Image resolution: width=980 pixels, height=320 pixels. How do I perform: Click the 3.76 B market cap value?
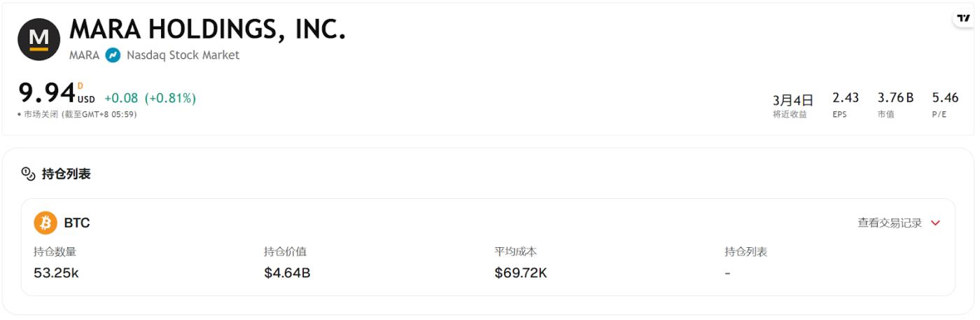(x=895, y=98)
